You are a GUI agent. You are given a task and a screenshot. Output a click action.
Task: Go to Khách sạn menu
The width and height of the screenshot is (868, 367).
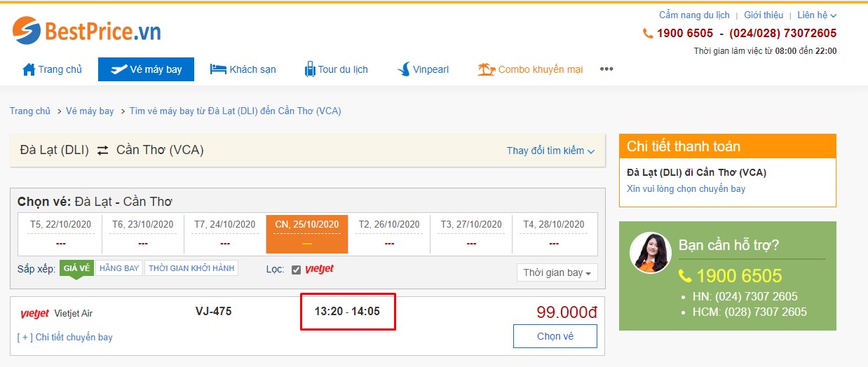click(x=243, y=69)
